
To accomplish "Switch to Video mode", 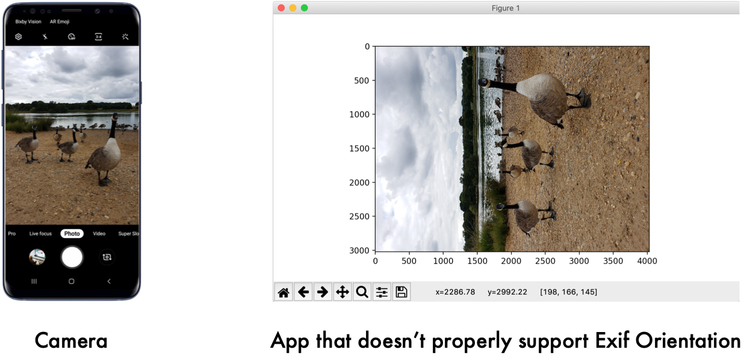I will (x=99, y=234).
